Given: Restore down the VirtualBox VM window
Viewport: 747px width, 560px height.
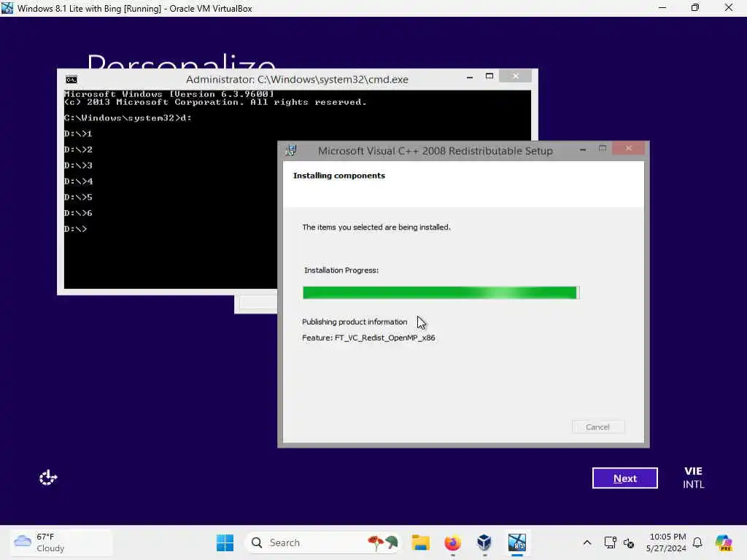Looking at the screenshot, I should pyautogui.click(x=695, y=7).
